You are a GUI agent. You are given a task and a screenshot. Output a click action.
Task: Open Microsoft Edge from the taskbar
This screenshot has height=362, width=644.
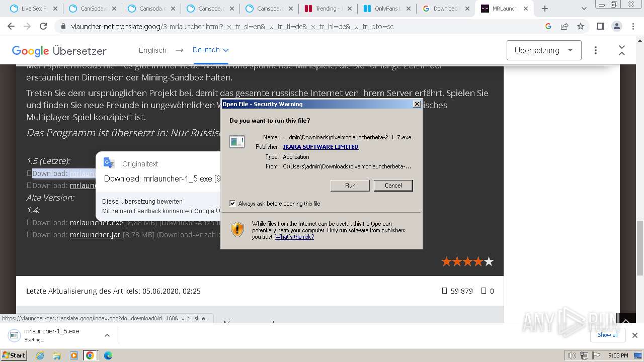pyautogui.click(x=108, y=355)
